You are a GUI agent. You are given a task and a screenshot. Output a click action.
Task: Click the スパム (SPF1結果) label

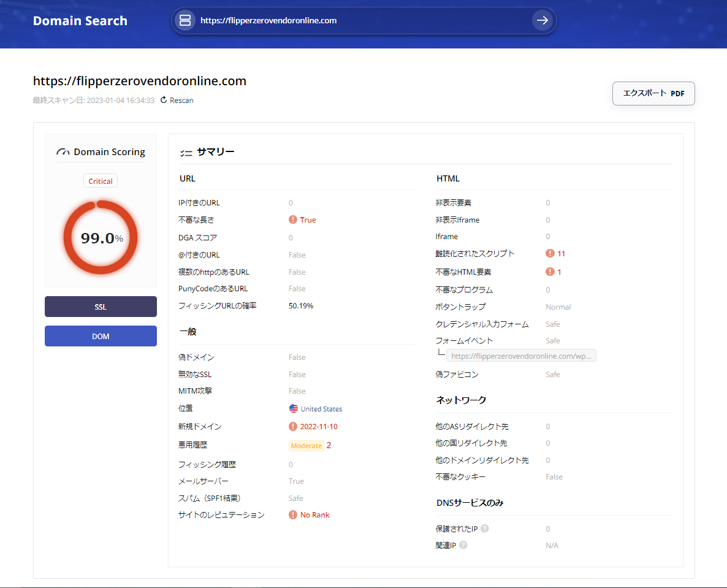[210, 498]
